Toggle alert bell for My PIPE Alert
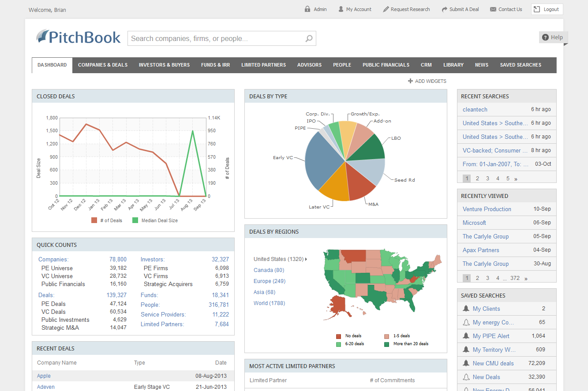This screenshot has width=588, height=391. (x=466, y=336)
